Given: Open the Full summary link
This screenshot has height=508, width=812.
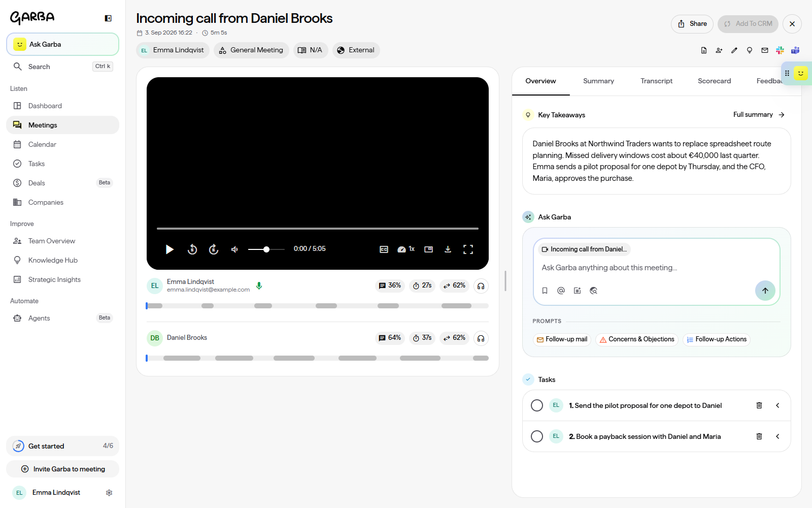Looking at the screenshot, I should pos(759,115).
